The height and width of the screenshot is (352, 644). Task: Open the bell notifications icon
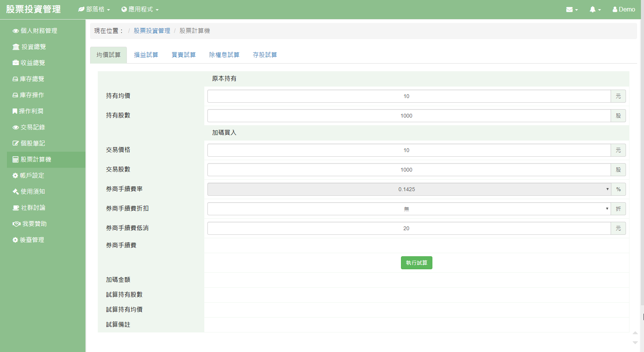pos(593,10)
